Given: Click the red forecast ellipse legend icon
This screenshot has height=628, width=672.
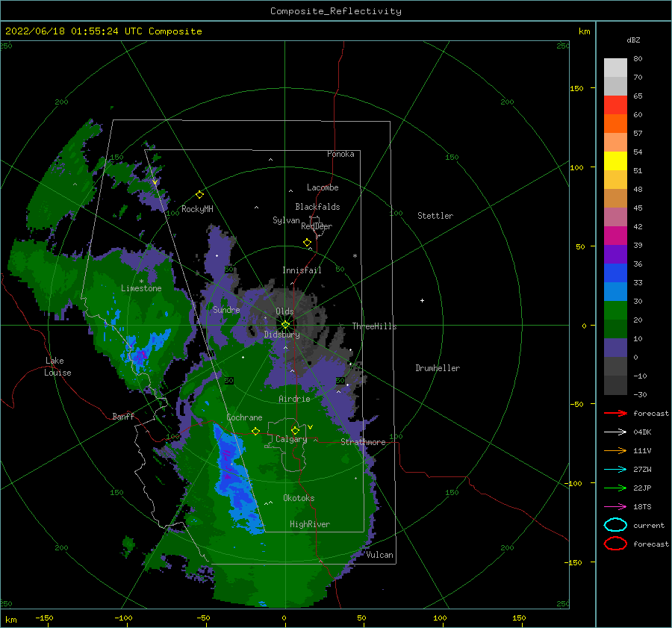Looking at the screenshot, I should click(x=615, y=544).
